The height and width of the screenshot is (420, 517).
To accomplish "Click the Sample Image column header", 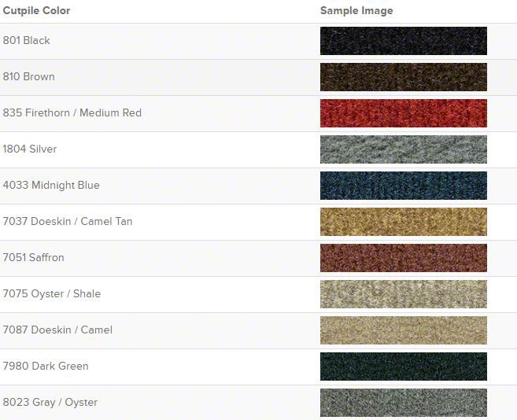I will click(x=356, y=10).
